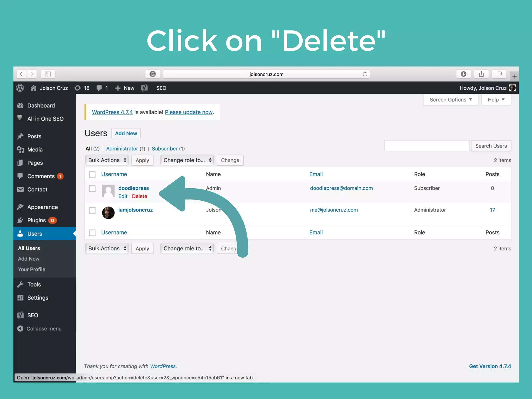The image size is (532, 399).
Task: Open Your Profile submenu item
Action: tap(32, 269)
